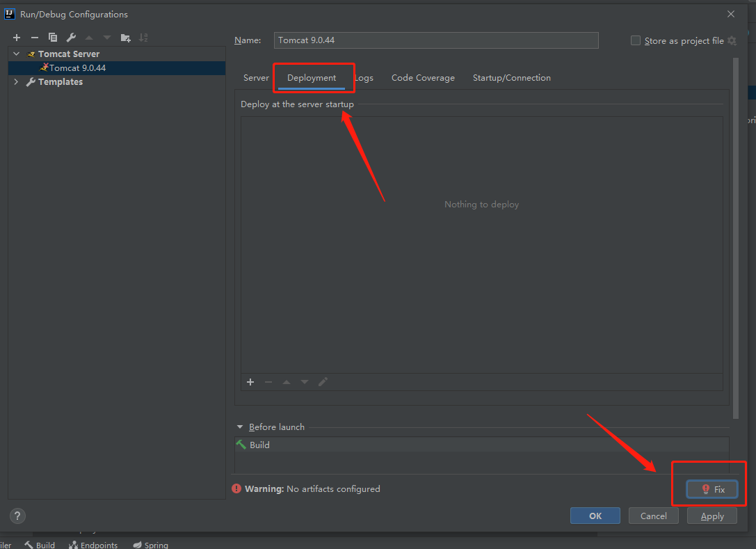756x549 pixels.
Task: Remove selected configuration with minus icon
Action: [35, 38]
